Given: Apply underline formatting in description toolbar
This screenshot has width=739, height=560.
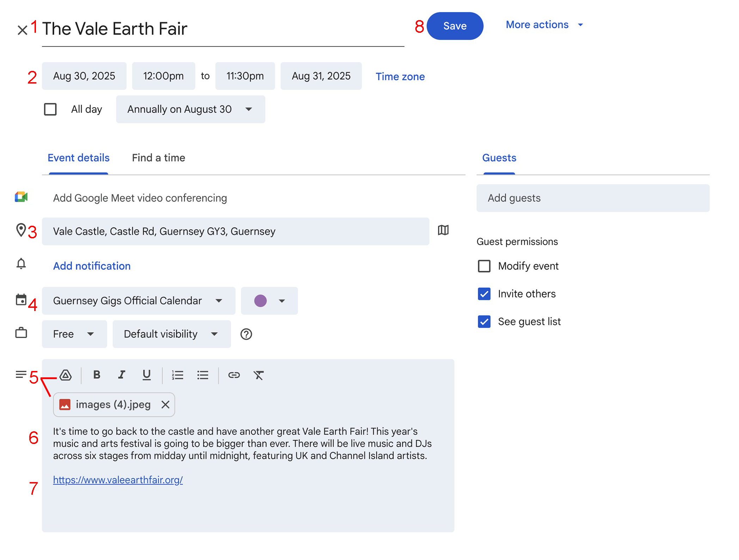Looking at the screenshot, I should pyautogui.click(x=147, y=375).
